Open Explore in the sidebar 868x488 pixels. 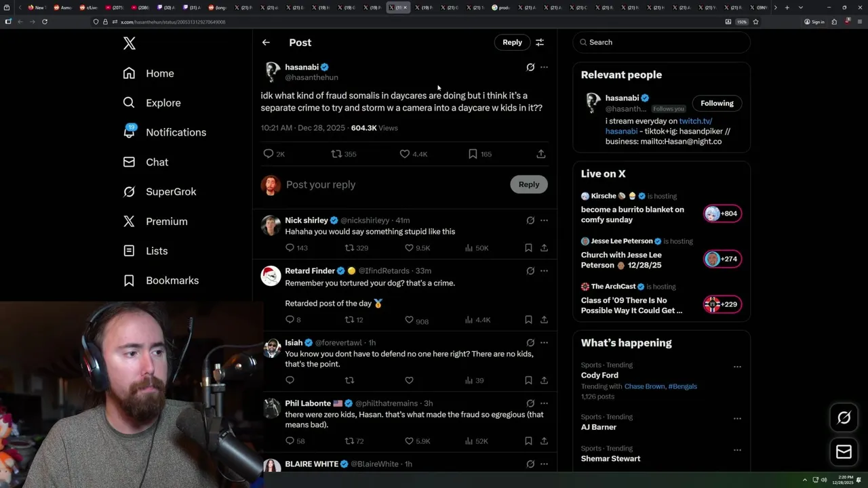coord(152,103)
